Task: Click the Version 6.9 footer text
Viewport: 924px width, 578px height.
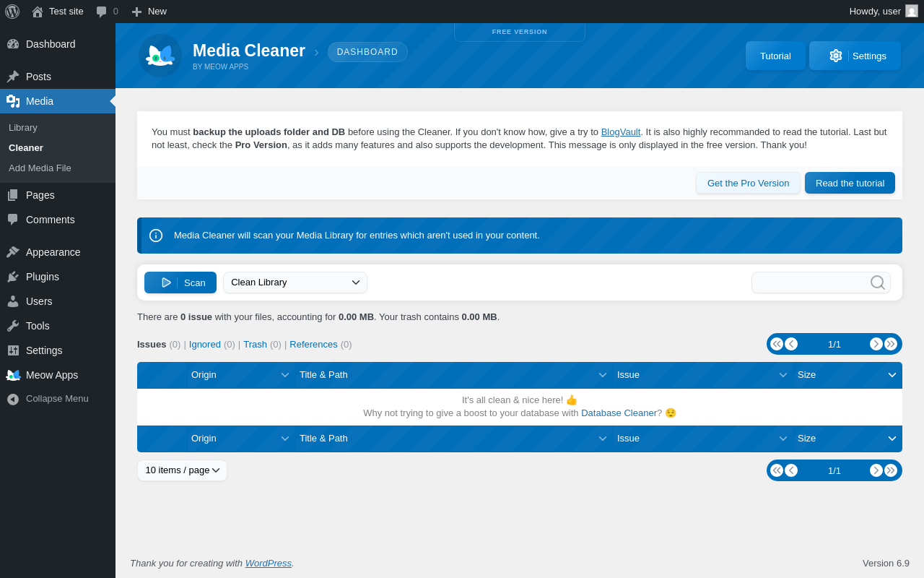Action: [x=886, y=563]
